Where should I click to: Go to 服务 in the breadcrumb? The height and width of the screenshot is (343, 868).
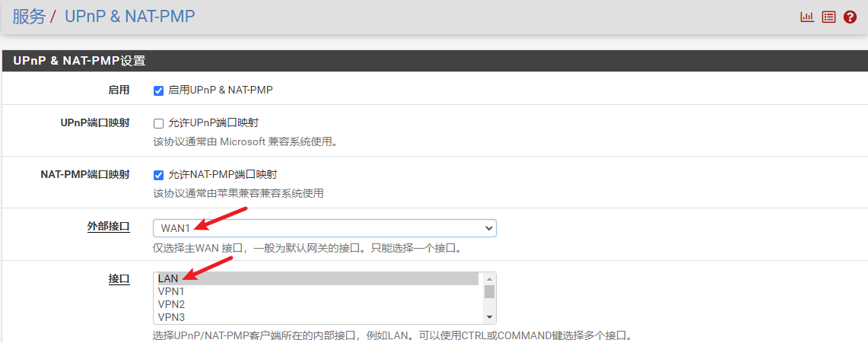click(x=29, y=16)
